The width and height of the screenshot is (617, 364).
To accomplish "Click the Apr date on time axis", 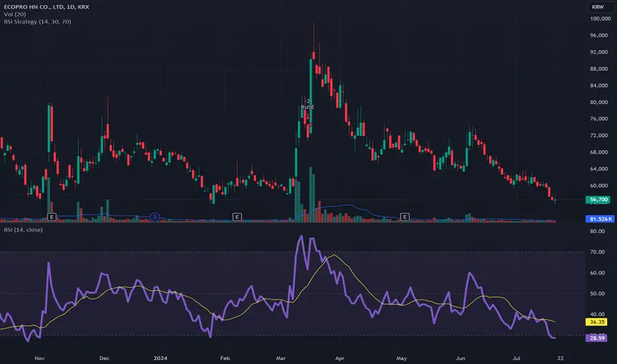I will [340, 358].
